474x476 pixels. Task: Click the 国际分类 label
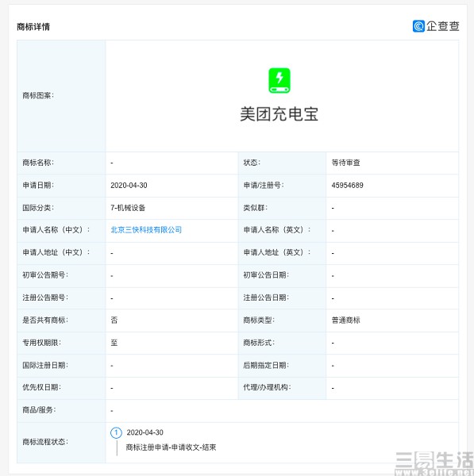coord(38,208)
